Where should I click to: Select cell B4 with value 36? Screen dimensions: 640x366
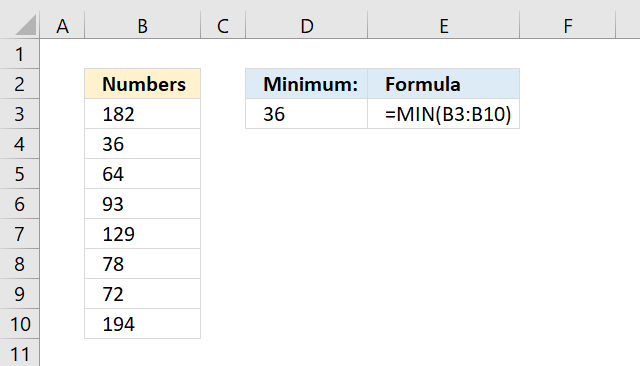point(142,144)
